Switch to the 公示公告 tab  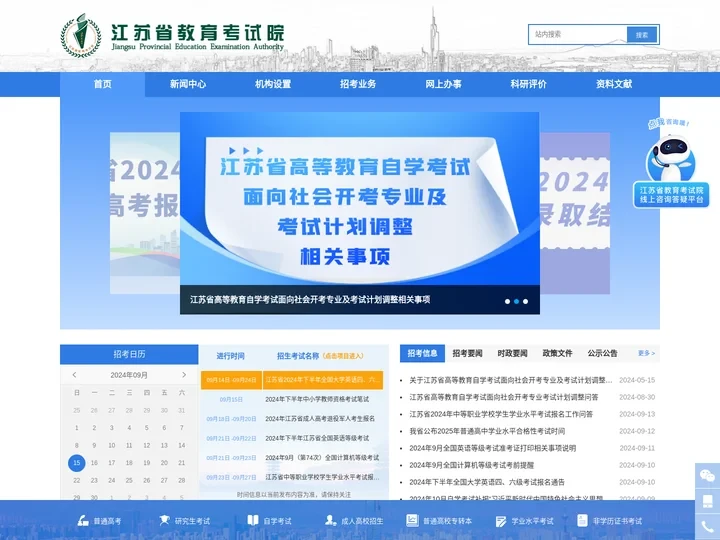602,353
